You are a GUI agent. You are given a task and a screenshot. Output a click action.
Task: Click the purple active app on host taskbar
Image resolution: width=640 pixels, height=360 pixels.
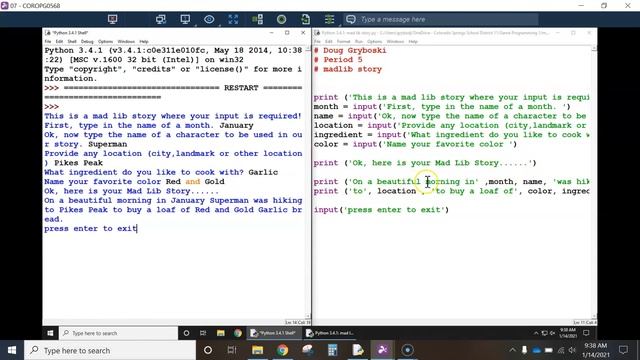tap(383, 350)
